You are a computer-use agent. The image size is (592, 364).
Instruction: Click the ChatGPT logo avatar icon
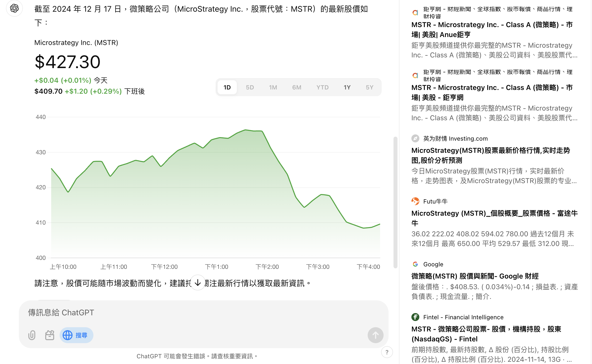pos(14,8)
